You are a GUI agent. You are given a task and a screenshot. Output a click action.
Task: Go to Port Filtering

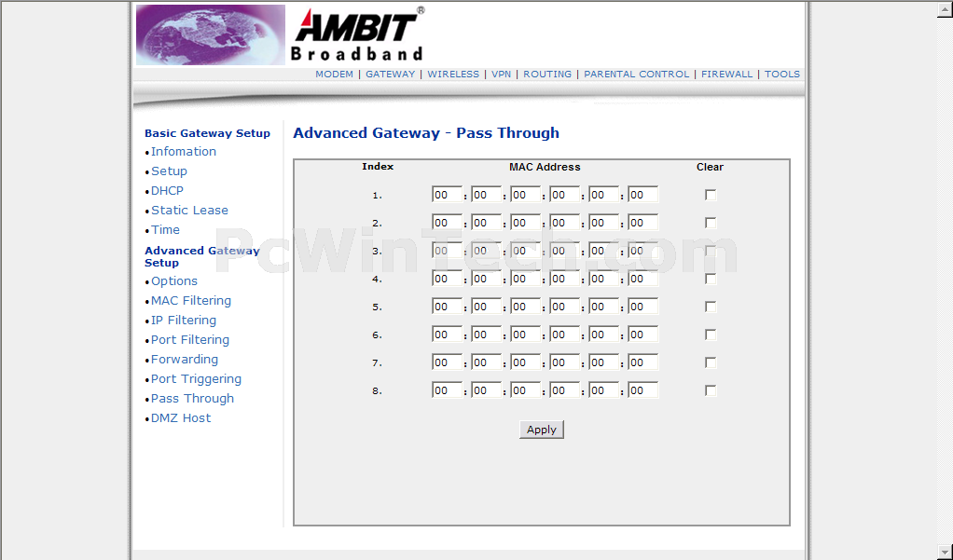tap(190, 339)
